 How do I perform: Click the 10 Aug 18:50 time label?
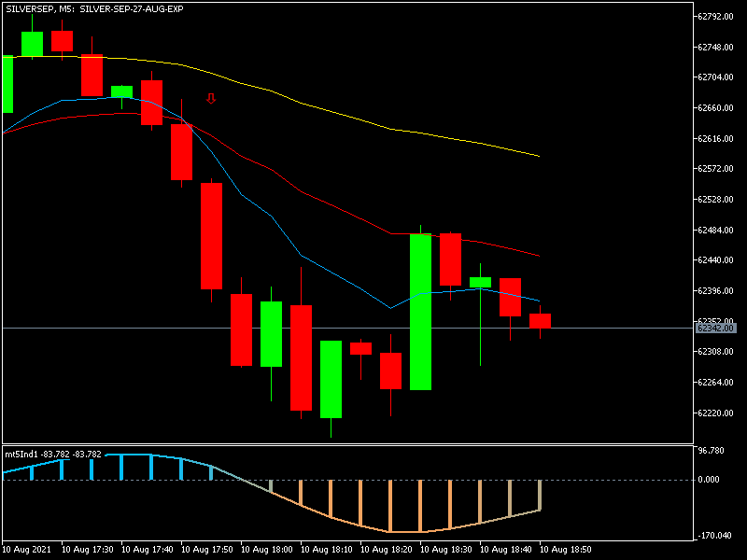point(566,550)
